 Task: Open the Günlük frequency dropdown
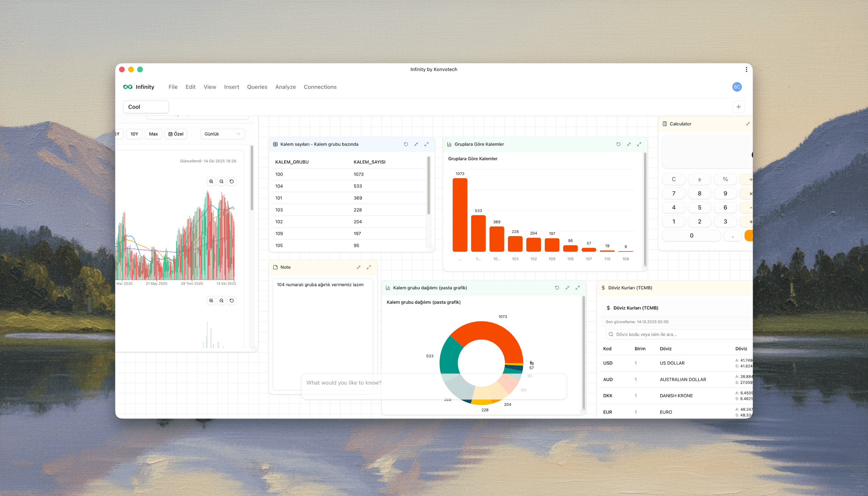(222, 134)
